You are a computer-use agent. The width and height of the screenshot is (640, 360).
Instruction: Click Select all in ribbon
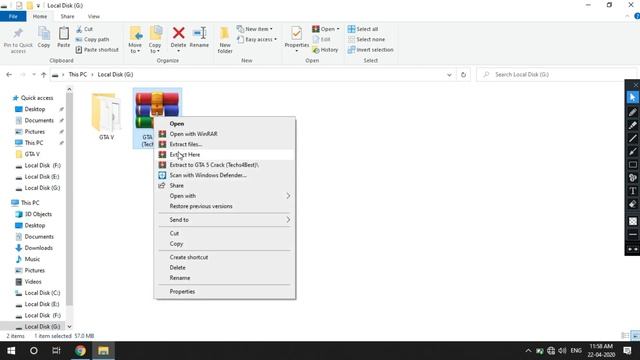[x=363, y=29]
